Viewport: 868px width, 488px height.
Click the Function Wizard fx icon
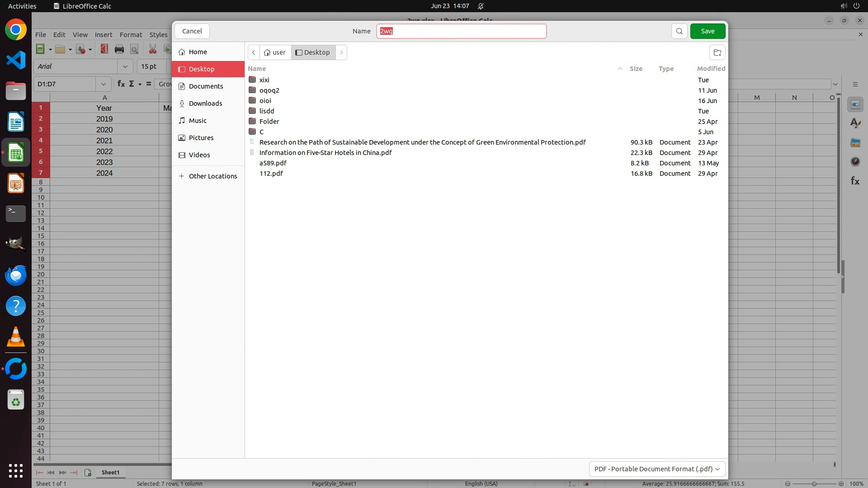(121, 84)
